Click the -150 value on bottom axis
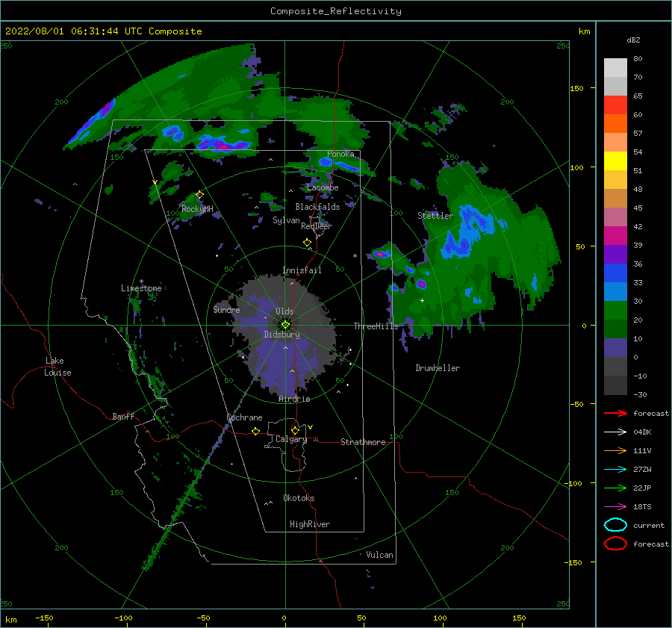The image size is (672, 628). [44, 618]
